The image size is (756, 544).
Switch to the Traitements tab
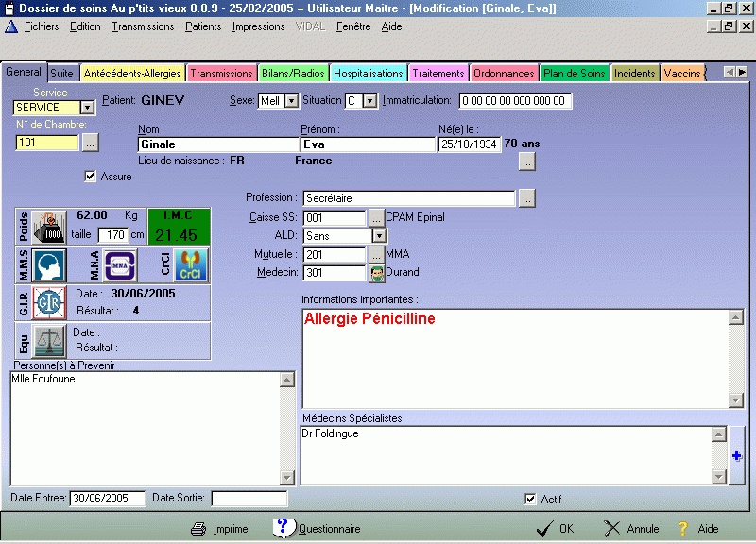(438, 74)
